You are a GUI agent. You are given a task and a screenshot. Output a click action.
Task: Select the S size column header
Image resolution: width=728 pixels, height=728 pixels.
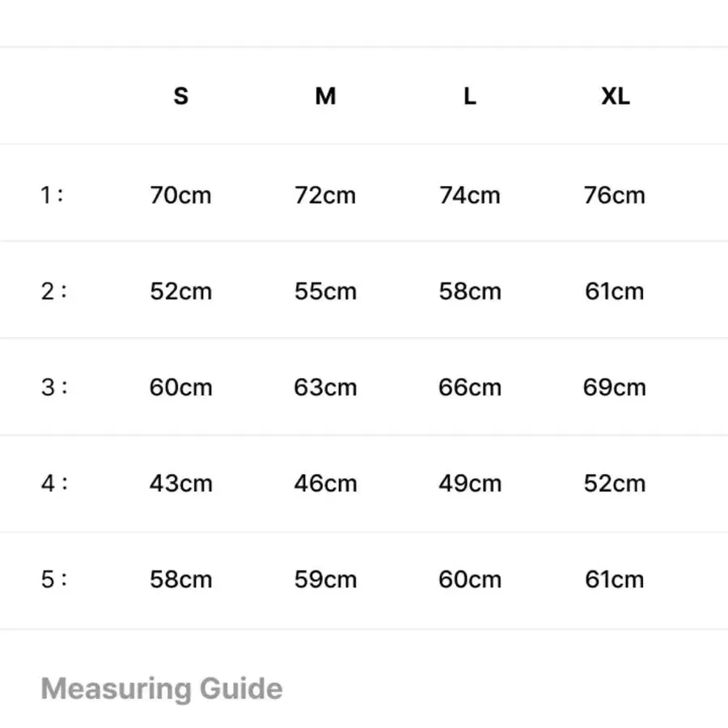tap(180, 96)
